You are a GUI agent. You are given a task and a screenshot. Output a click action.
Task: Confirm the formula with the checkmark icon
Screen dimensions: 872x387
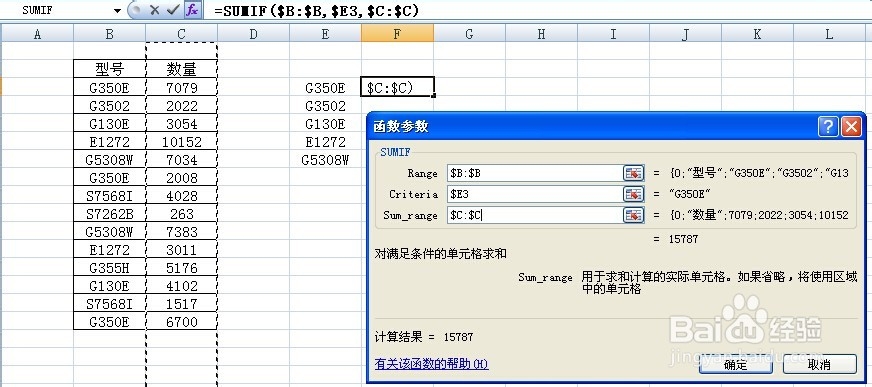172,10
